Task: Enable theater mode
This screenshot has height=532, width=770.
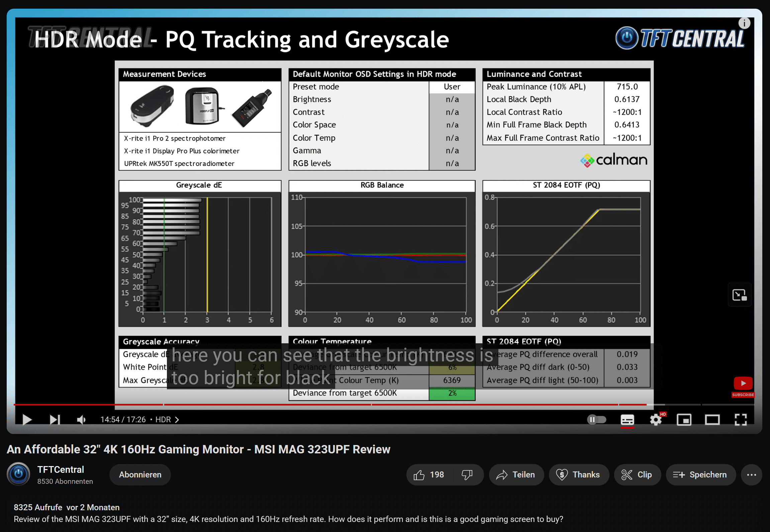Action: (x=712, y=420)
